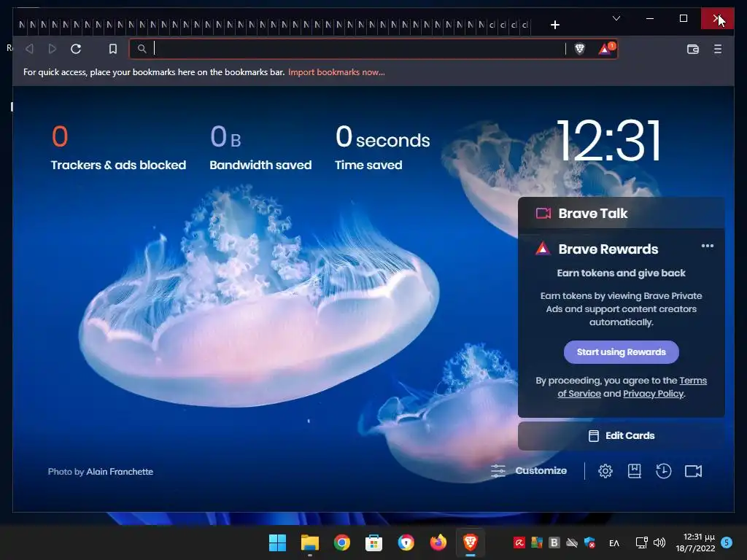747x560 pixels.
Task: Click the Trackers & ads blocked stat
Action: click(x=118, y=147)
